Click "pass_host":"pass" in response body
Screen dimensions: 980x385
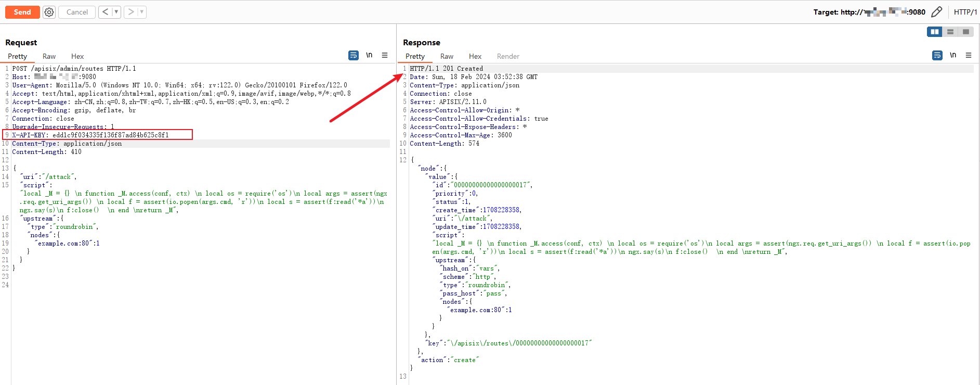pos(473,293)
